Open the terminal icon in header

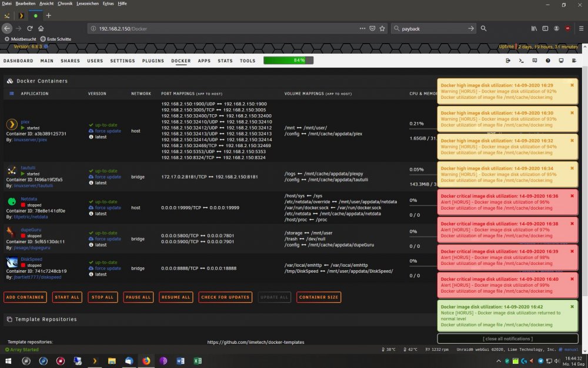point(521,61)
